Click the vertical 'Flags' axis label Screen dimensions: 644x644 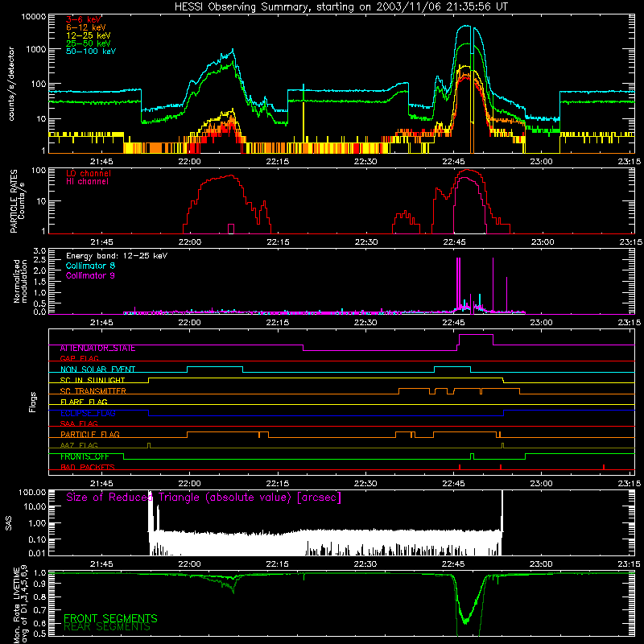point(33,402)
